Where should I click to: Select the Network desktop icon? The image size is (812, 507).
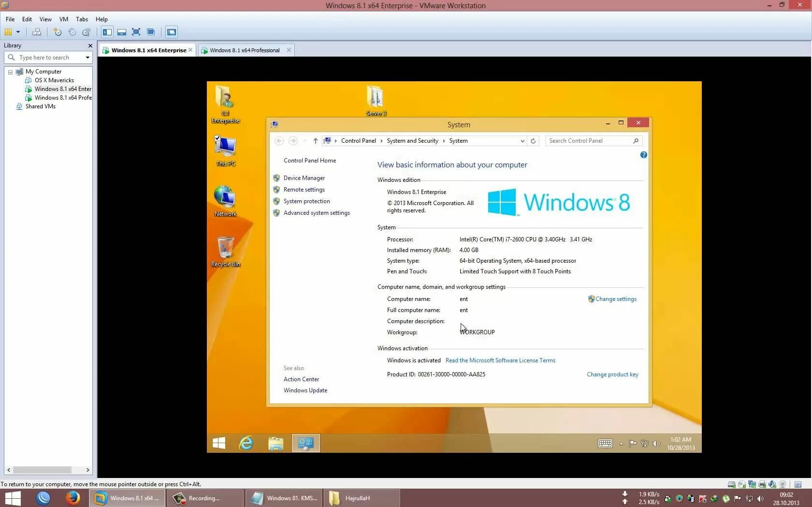pos(225,201)
